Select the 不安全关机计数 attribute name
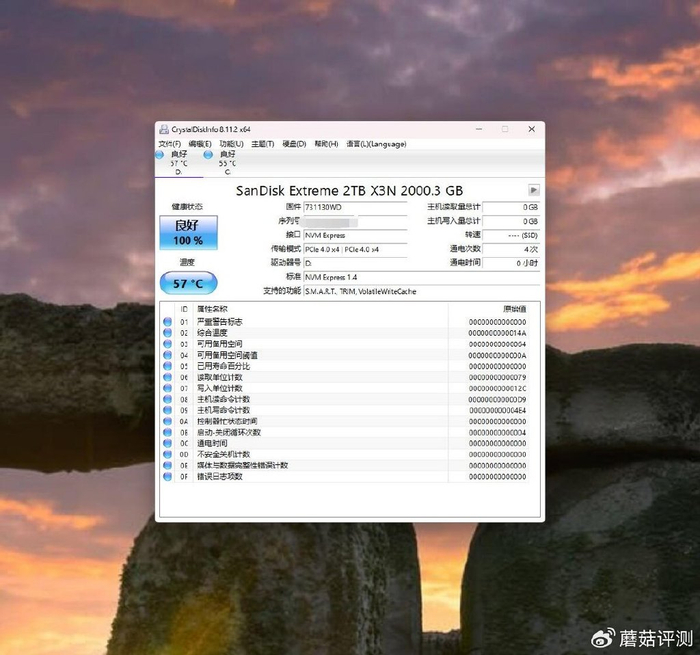 coord(223,454)
